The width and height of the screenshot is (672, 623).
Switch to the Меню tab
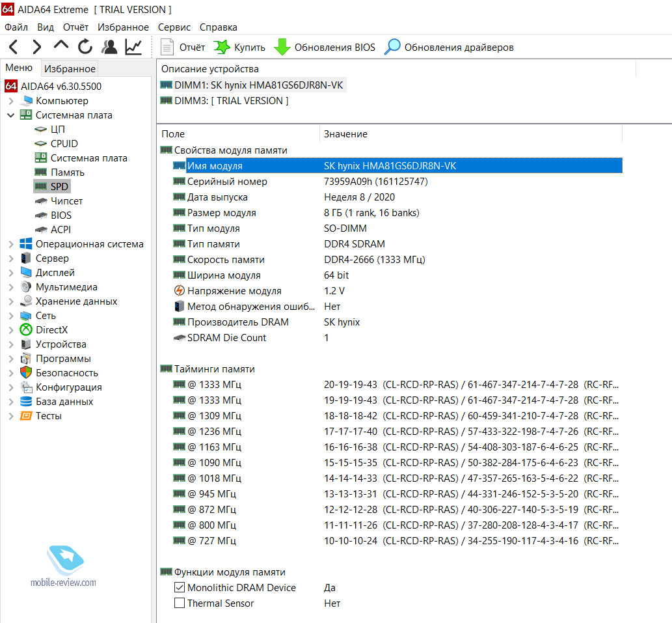tap(19, 68)
